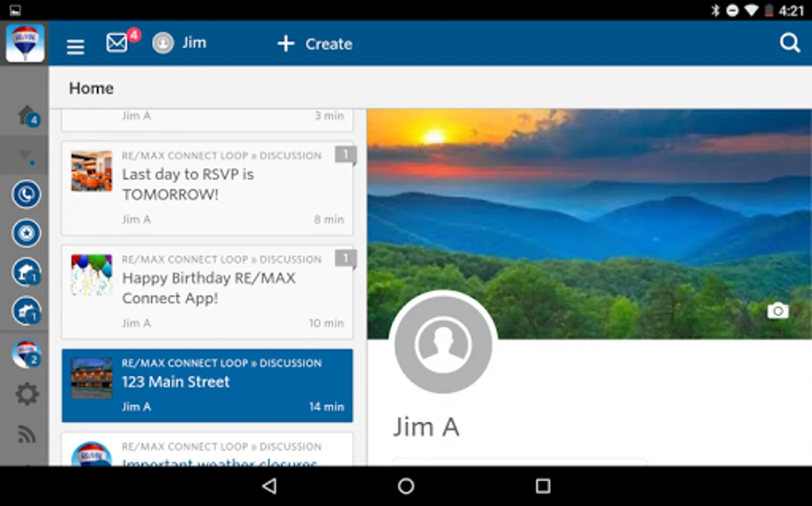The width and height of the screenshot is (812, 506).
Task: Open the settings gear in sidebar
Action: pos(26,394)
